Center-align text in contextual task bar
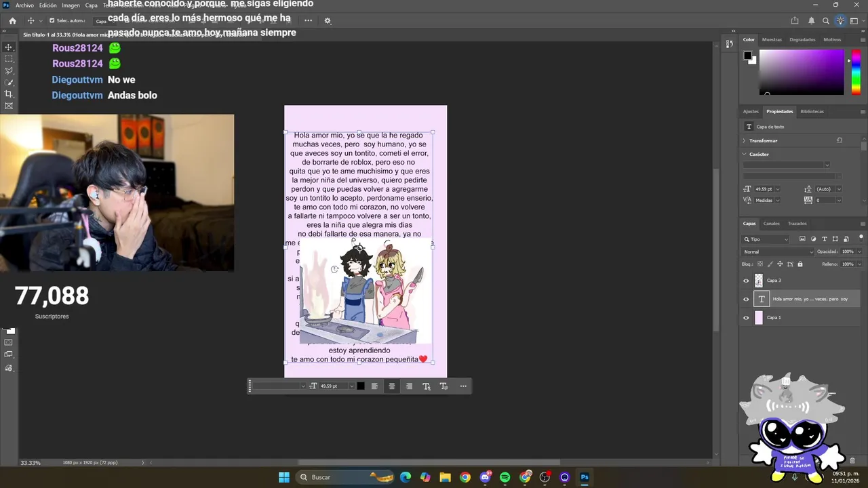 (391, 386)
